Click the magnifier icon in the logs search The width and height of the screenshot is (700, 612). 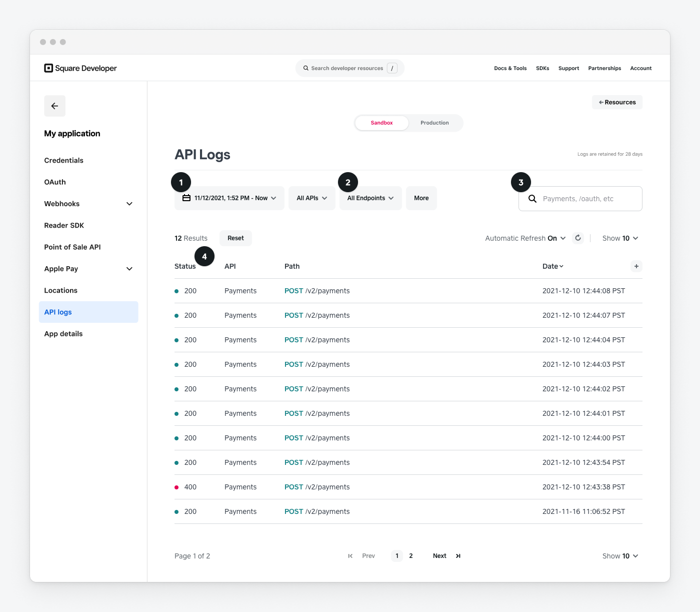pos(532,199)
